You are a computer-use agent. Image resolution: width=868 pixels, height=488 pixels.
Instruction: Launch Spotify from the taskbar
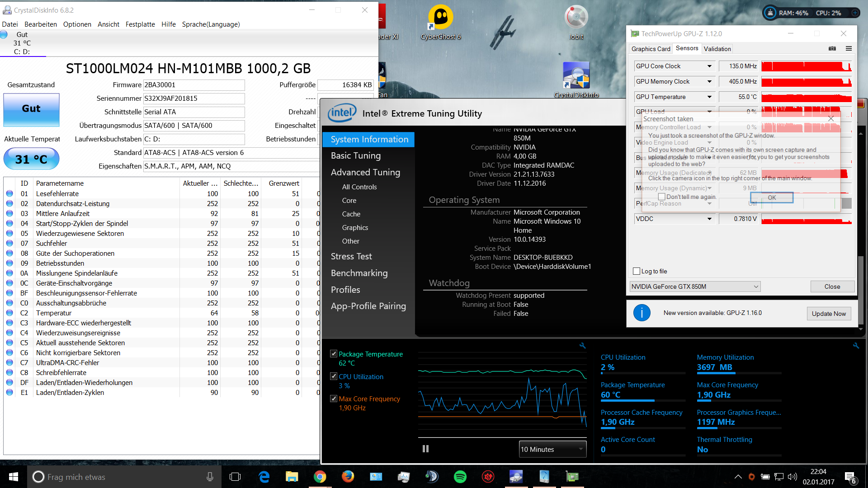[460, 477]
